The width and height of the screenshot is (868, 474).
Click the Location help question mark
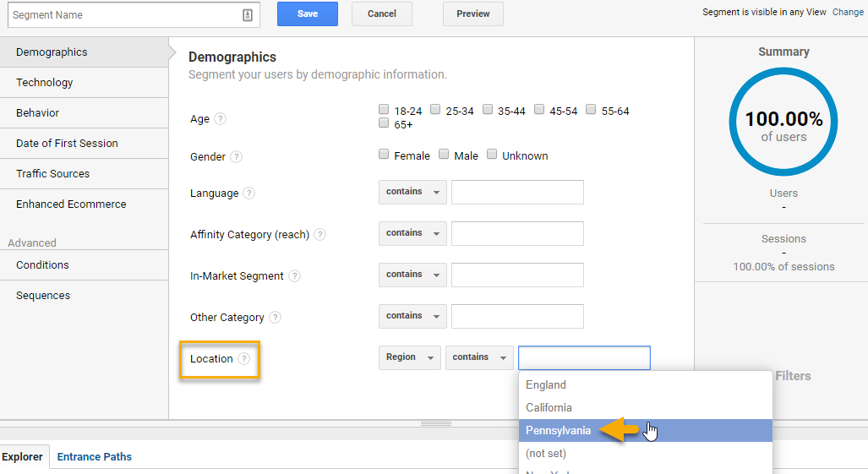point(243,359)
